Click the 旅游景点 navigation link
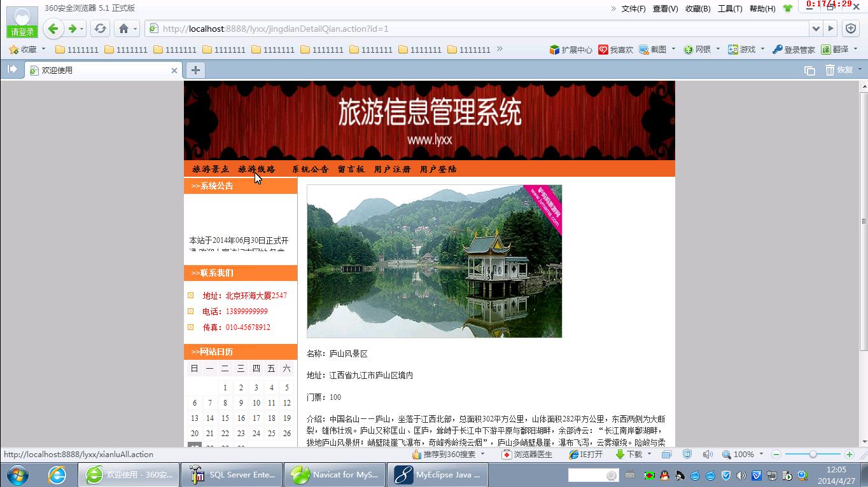 (211, 169)
